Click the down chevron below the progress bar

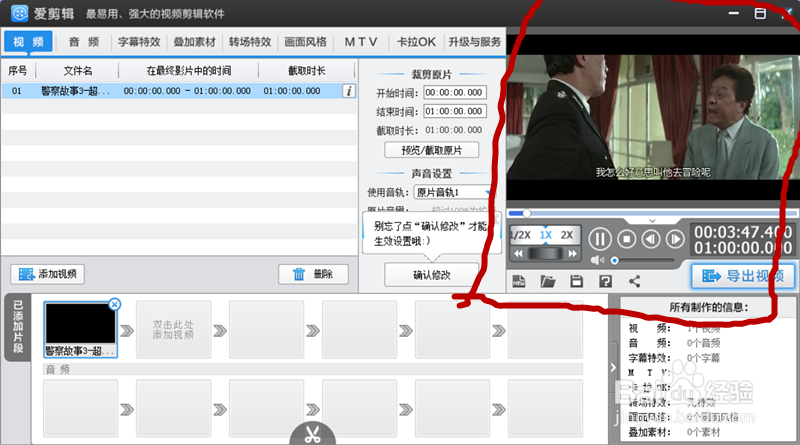coord(652,221)
